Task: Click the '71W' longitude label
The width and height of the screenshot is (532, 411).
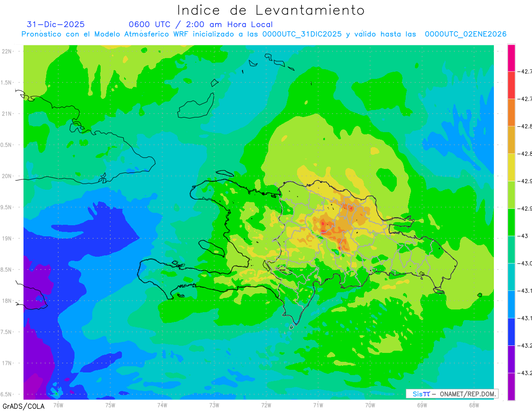Action: [318, 405]
